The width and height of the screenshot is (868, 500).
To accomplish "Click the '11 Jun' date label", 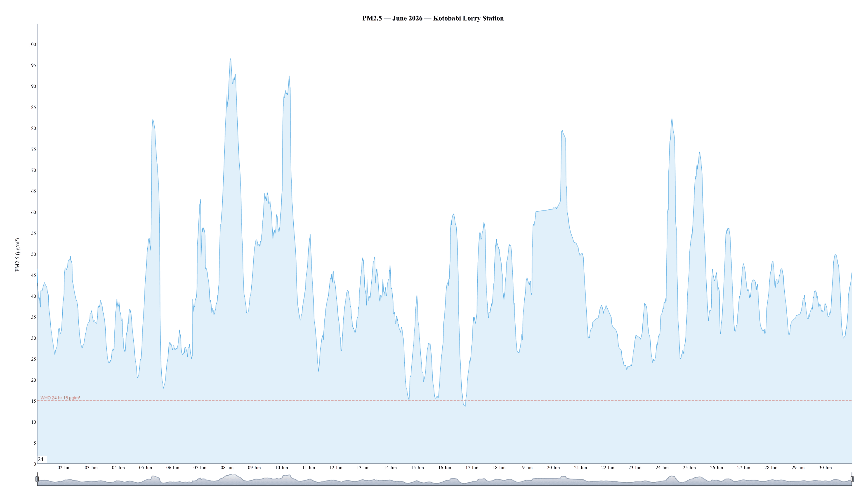I will (x=309, y=468).
